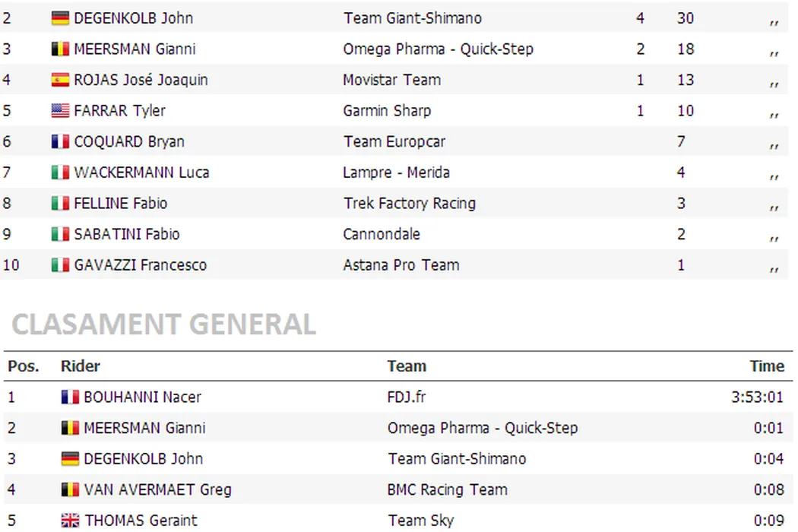Click the Italian flag beside GAVAZZI Francesco

60,265
